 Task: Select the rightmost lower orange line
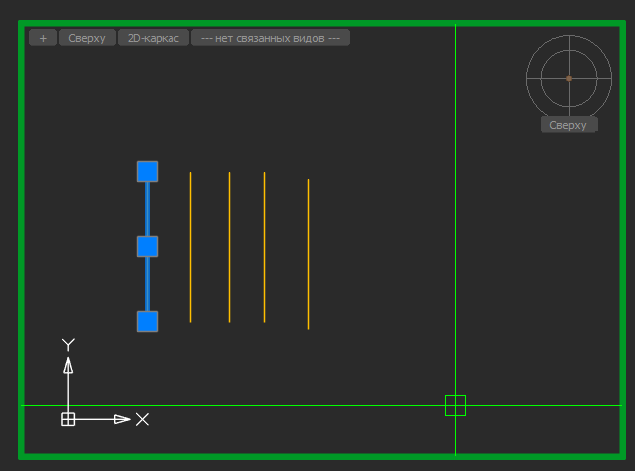308,254
